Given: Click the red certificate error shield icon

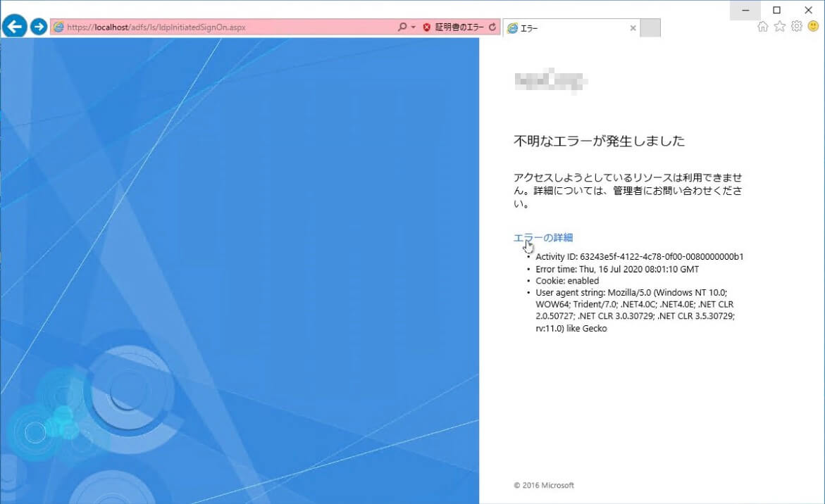Looking at the screenshot, I should [428, 27].
